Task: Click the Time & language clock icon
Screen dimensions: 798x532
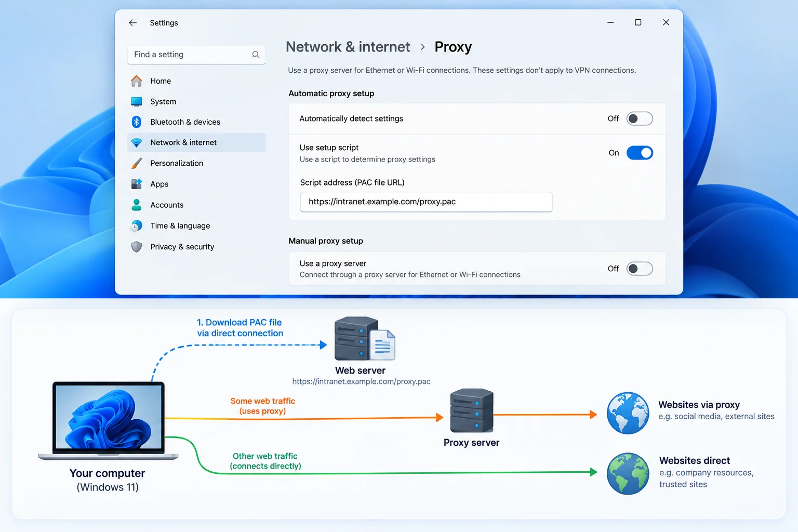Action: pos(137,225)
